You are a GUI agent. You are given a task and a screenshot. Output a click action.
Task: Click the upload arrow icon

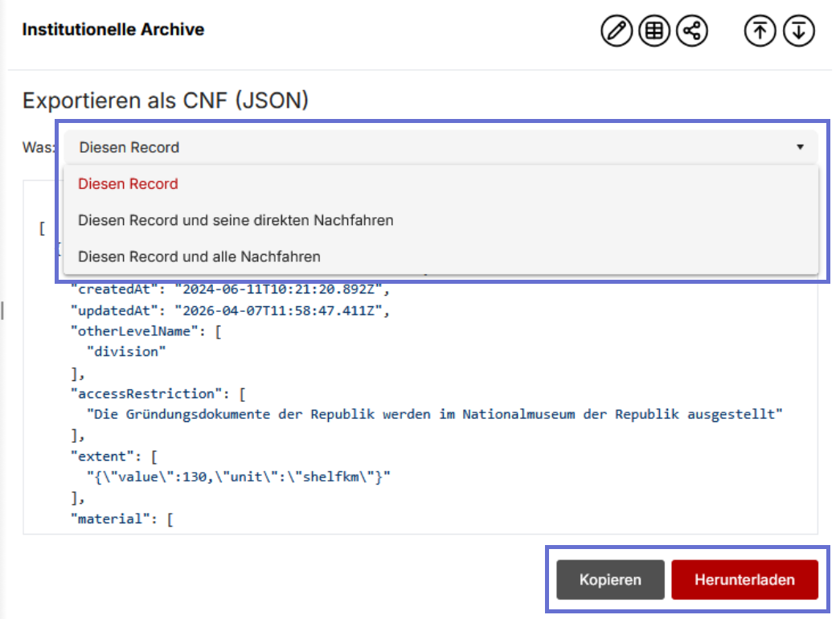[x=760, y=31]
